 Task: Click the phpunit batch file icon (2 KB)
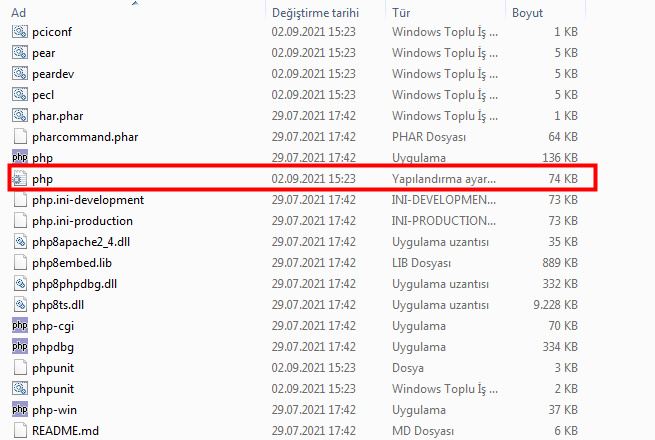click(x=20, y=389)
